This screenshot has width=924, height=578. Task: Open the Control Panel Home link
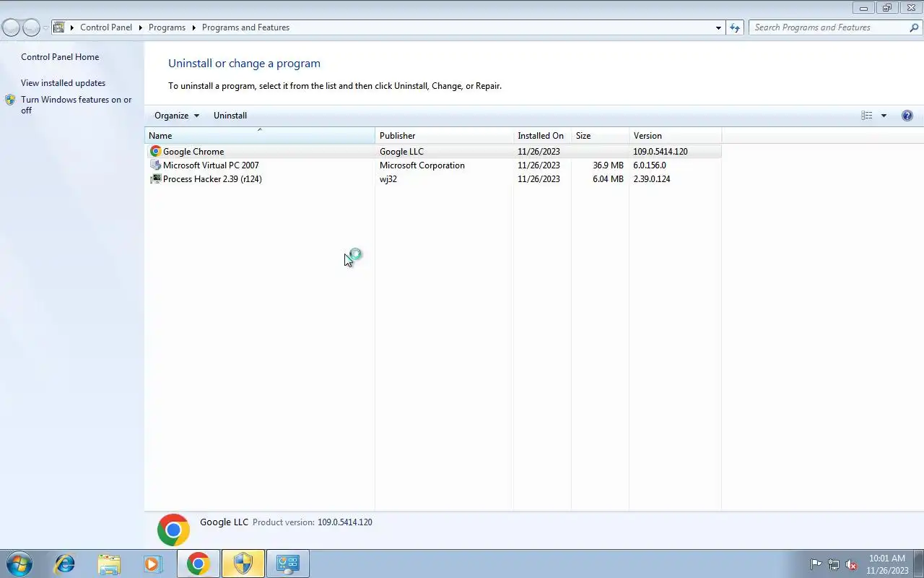click(x=60, y=57)
